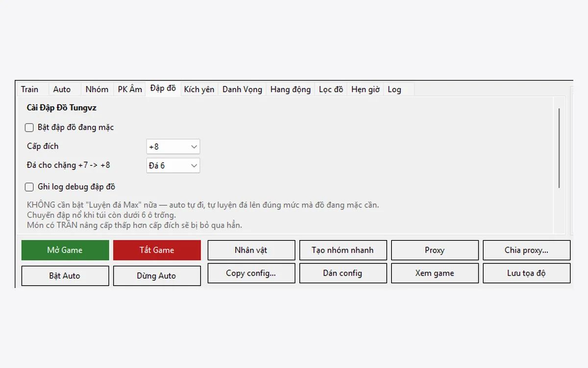
Task: Click the Đá cho chặng +7 -> +8 label
Action: click(x=69, y=165)
